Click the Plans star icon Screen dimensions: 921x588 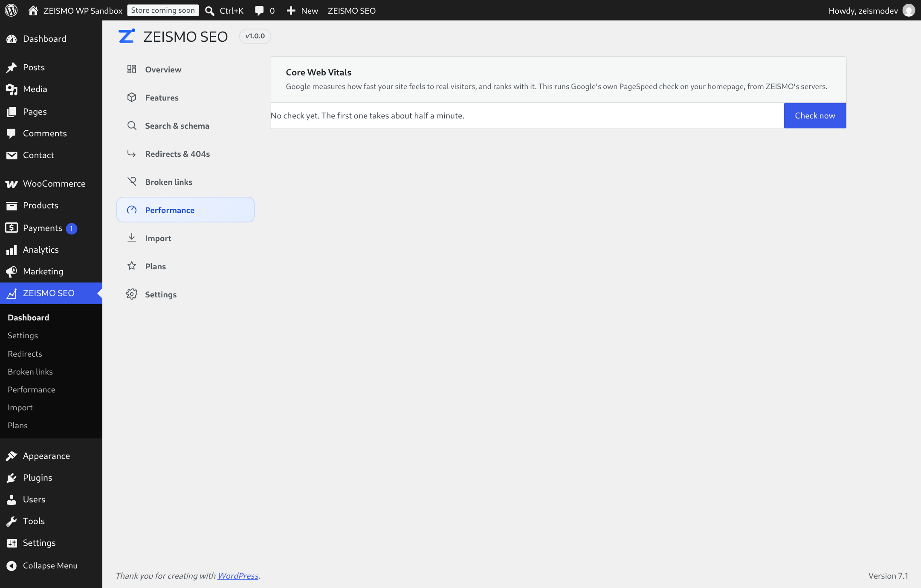point(132,266)
